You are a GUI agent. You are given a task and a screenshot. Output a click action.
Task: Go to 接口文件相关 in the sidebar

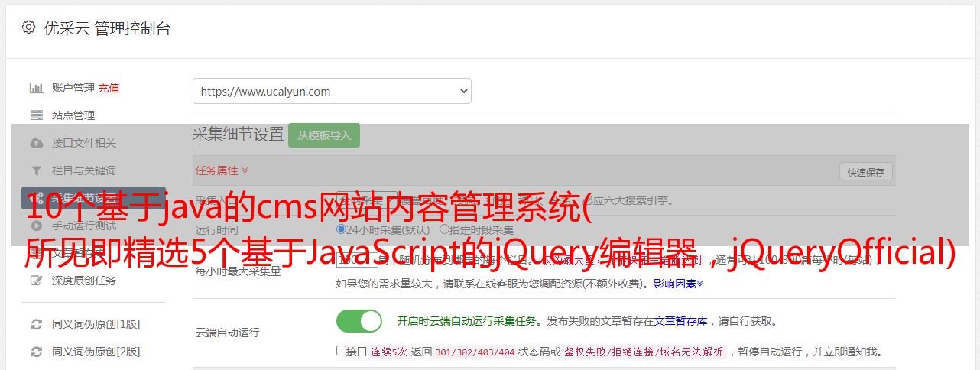pyautogui.click(x=84, y=143)
